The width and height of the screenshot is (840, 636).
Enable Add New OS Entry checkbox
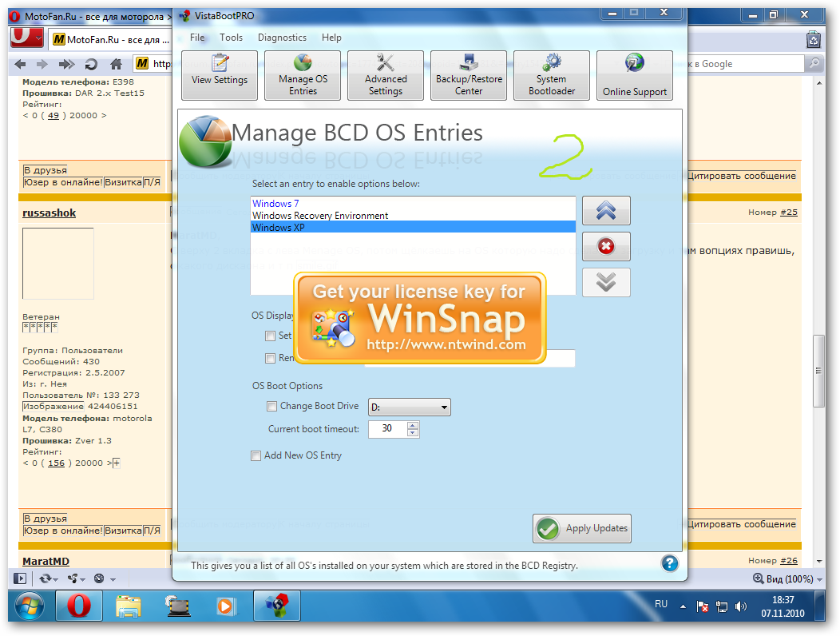[256, 455]
